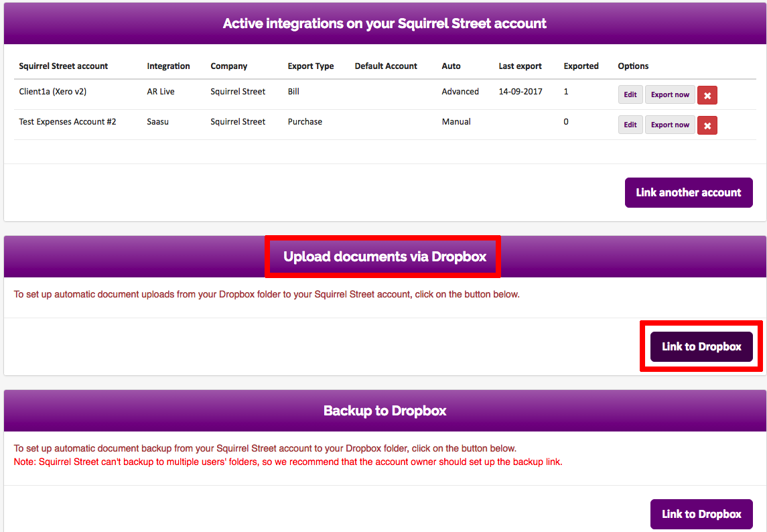Click the Manual auto setting cell
This screenshot has width=767, height=532.
click(456, 122)
